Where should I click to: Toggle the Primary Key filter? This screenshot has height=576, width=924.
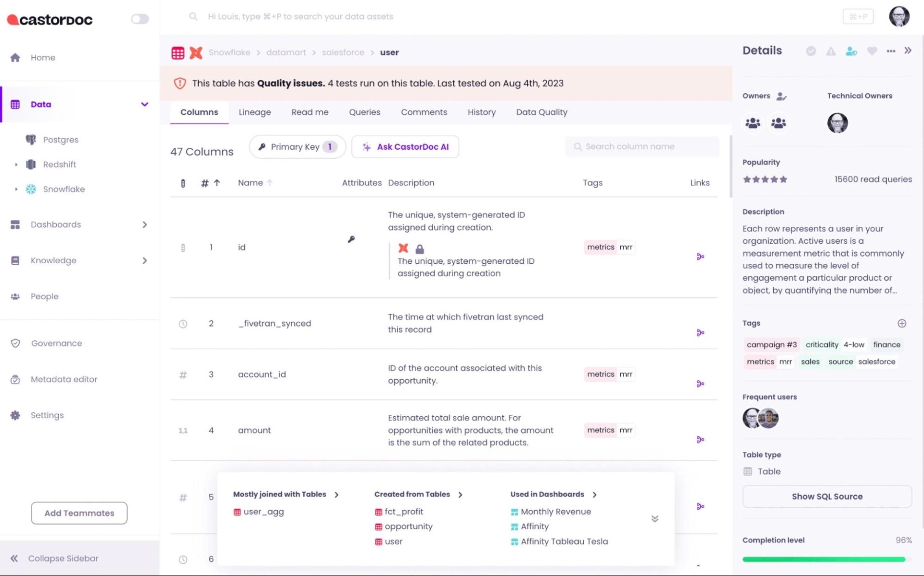pyautogui.click(x=297, y=147)
